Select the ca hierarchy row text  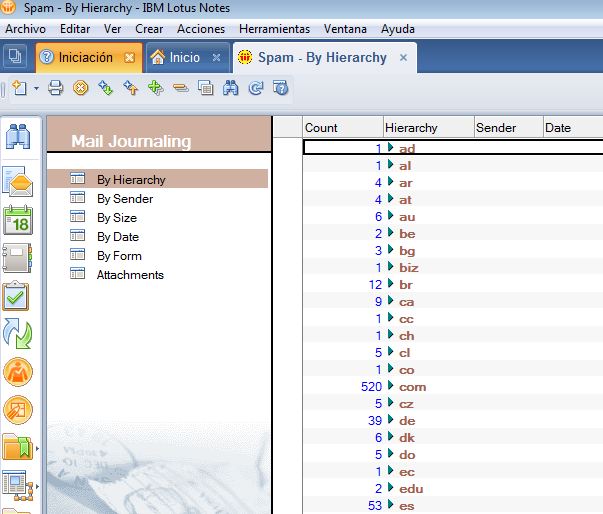coord(406,302)
